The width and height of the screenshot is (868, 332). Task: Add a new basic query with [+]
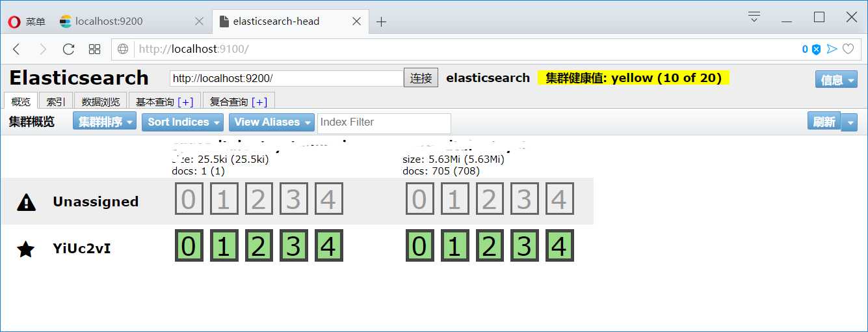pyautogui.click(x=185, y=102)
